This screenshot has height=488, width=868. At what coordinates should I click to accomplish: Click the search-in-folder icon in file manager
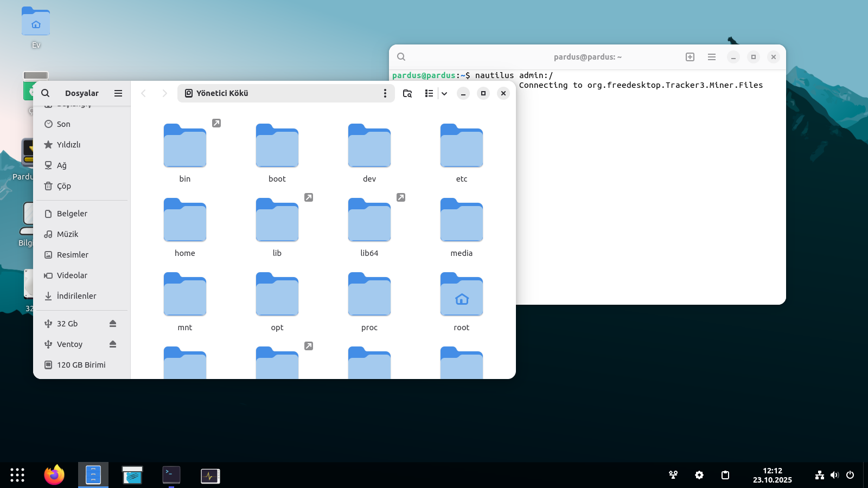coord(407,93)
